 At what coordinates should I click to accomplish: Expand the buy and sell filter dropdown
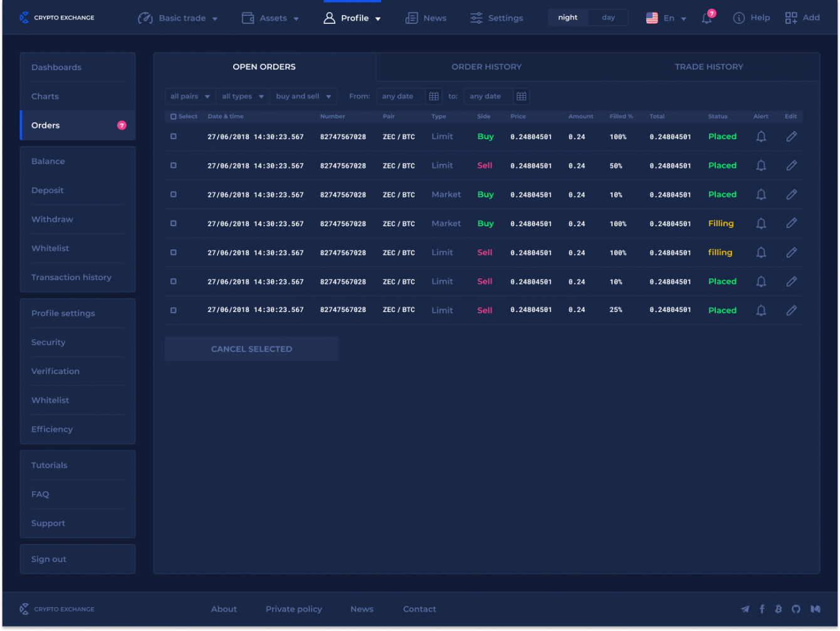[303, 96]
